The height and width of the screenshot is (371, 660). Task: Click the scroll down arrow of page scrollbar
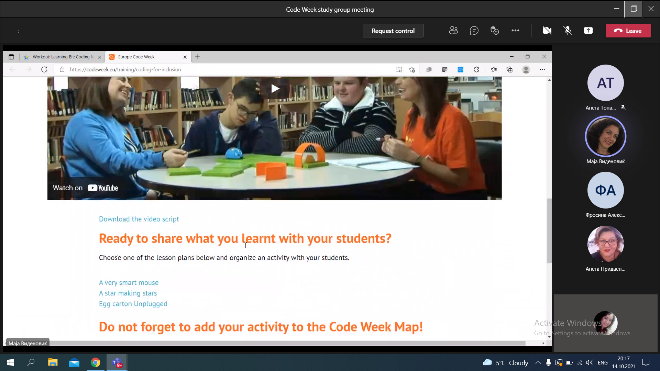click(x=549, y=336)
